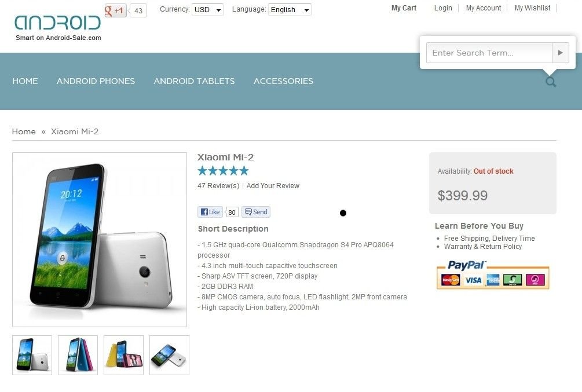Click the PayPal payment methods badge

(x=493, y=274)
